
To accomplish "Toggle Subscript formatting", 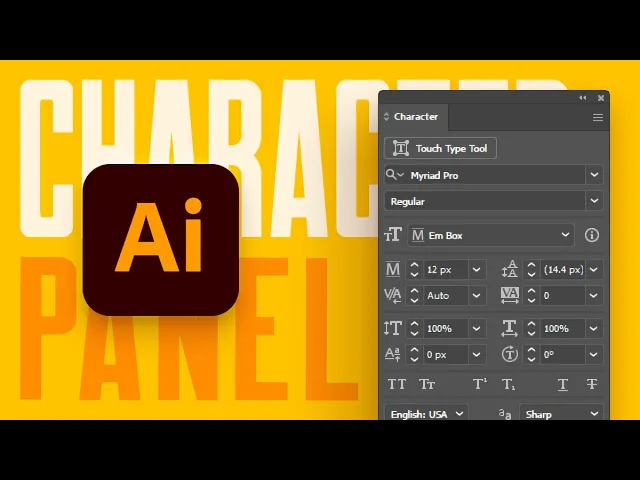I will [x=509, y=384].
